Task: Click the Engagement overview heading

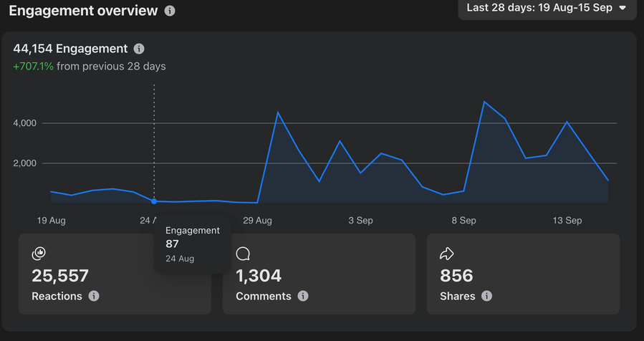Action: pos(83,11)
